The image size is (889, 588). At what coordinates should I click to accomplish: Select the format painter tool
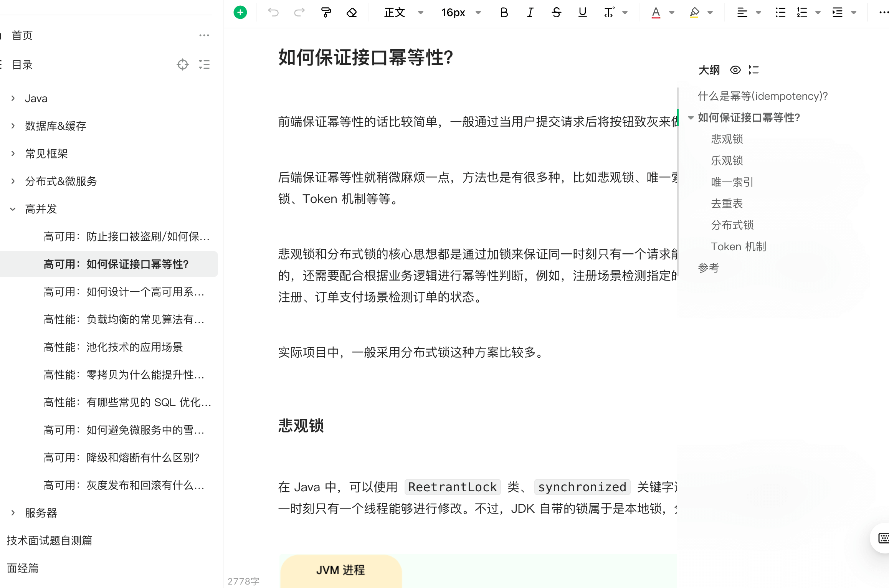(x=326, y=13)
